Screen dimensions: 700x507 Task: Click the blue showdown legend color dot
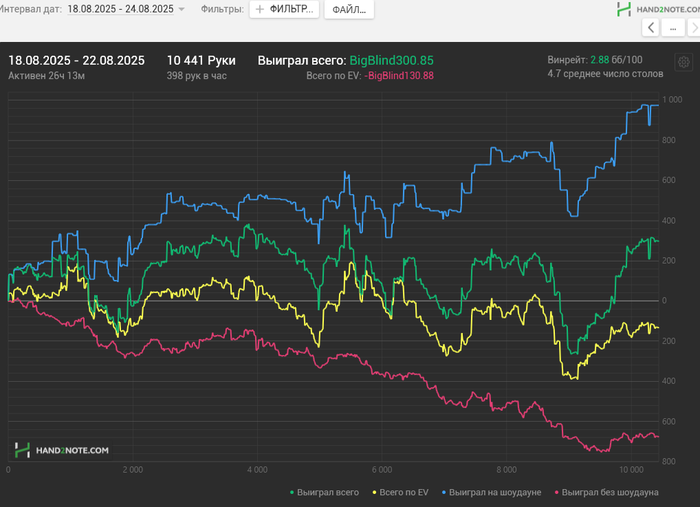pyautogui.click(x=442, y=492)
